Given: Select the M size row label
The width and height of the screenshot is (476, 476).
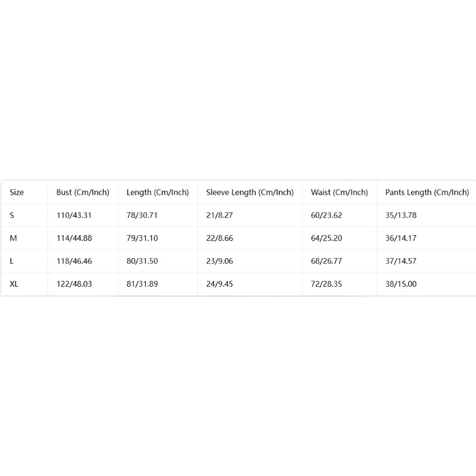Looking at the screenshot, I should pyautogui.click(x=13, y=239).
